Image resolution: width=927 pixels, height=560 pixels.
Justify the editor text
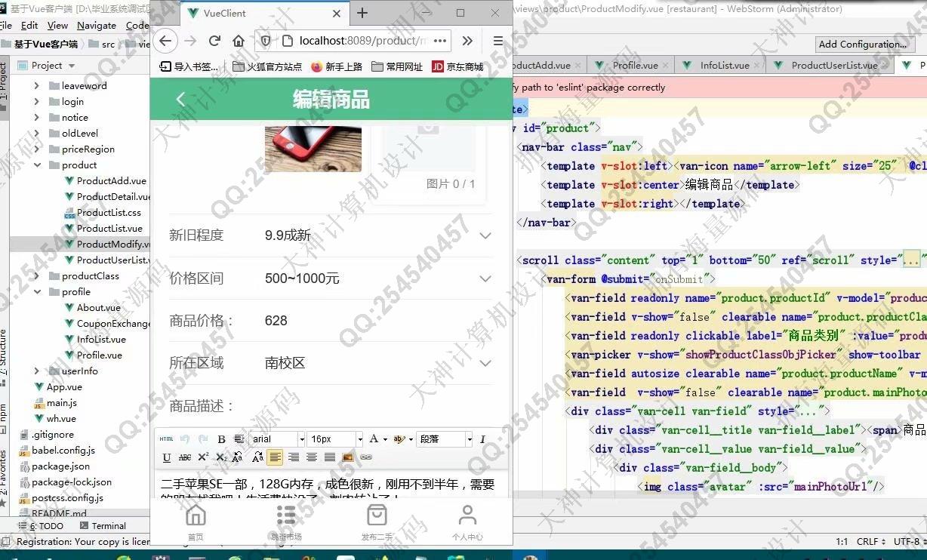330,457
